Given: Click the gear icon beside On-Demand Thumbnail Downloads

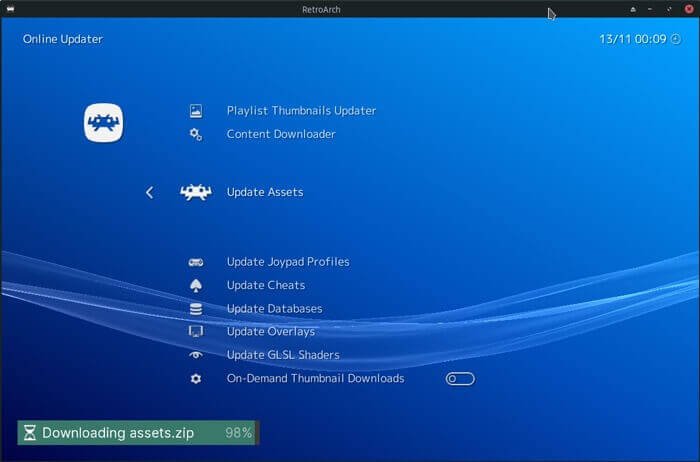Looking at the screenshot, I should pos(196,379).
